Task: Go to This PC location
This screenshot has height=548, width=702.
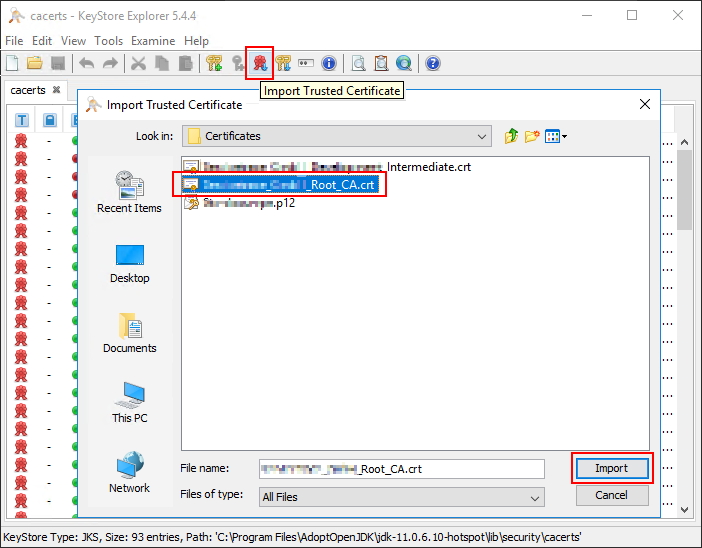Action: click(x=129, y=402)
